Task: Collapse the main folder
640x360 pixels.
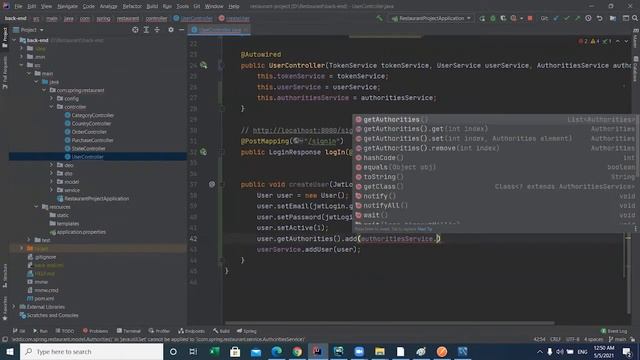Action: pos(29,73)
